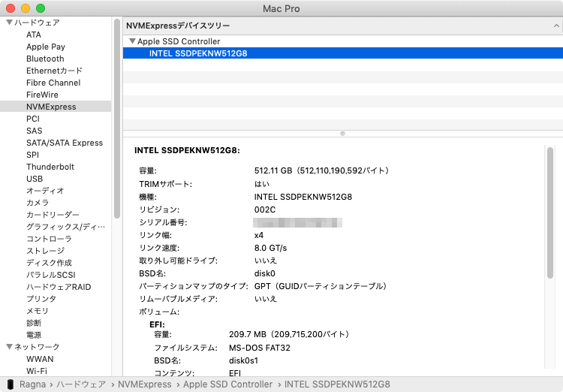Open 電源 section
Viewport: 563px width, 392px height.
click(34, 335)
